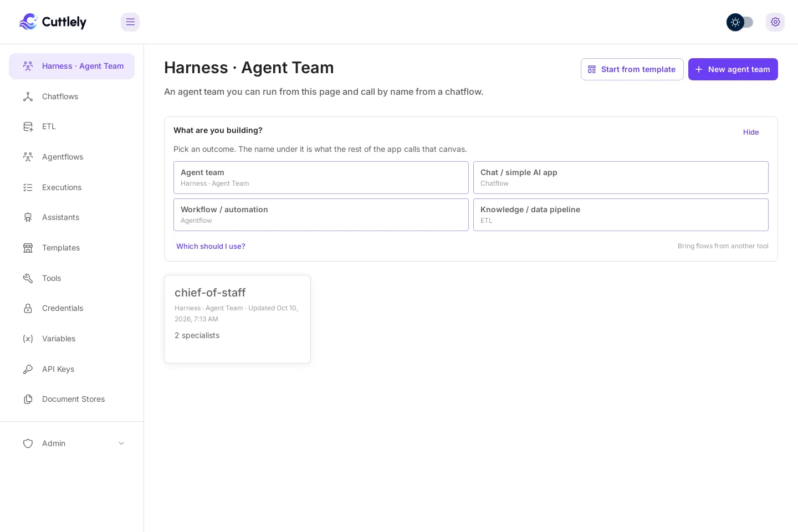The width and height of the screenshot is (798, 532).
Task: Click the ETL database icon
Action: [28, 126]
